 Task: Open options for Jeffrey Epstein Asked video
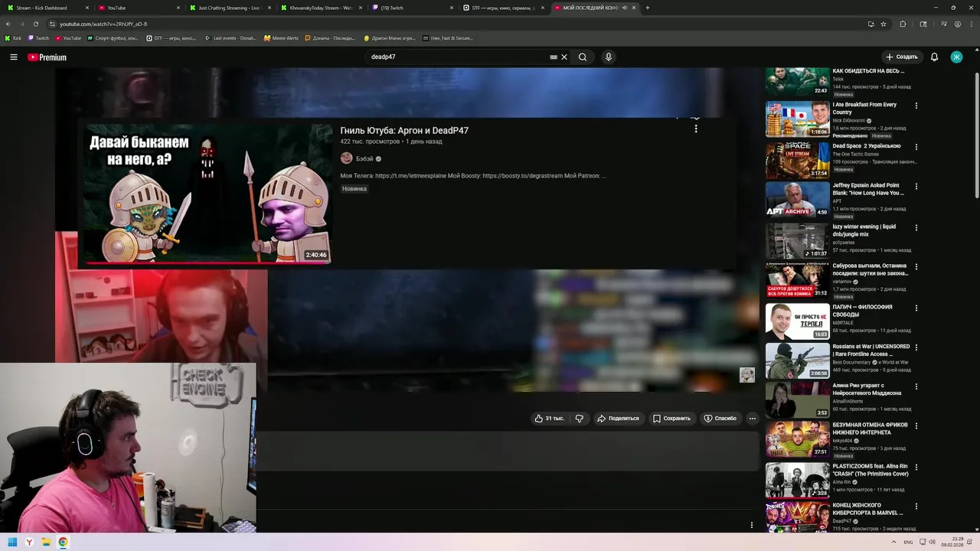(916, 186)
